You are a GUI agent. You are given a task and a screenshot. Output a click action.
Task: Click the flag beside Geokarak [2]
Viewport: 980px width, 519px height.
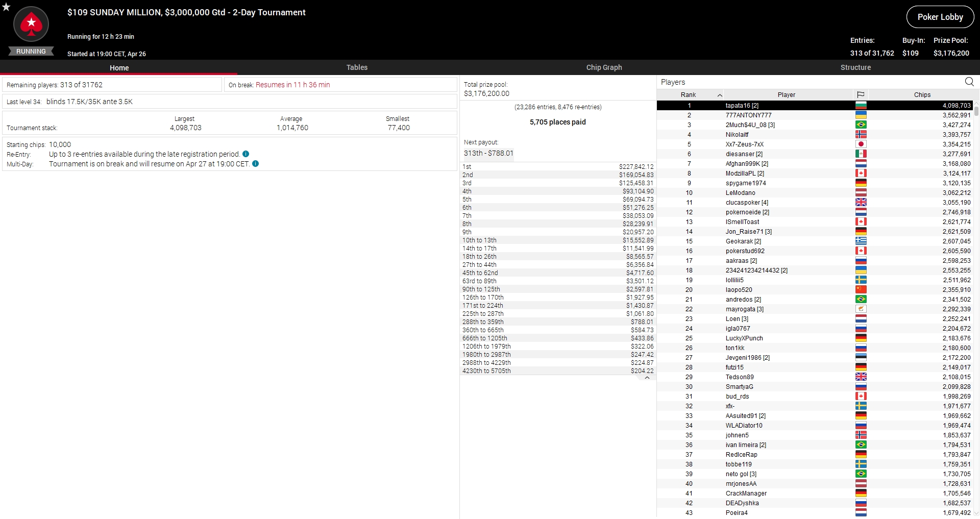click(x=861, y=241)
